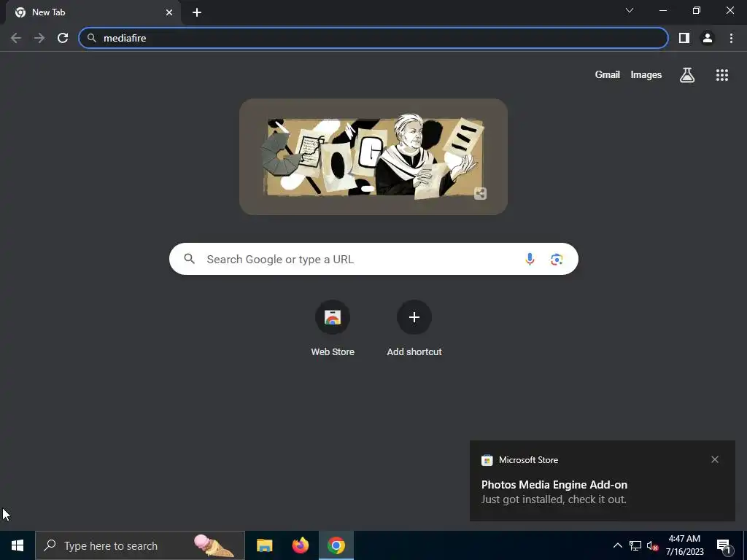Click the taskbar Type here to search box
This screenshot has height=560, width=747.
click(140, 545)
